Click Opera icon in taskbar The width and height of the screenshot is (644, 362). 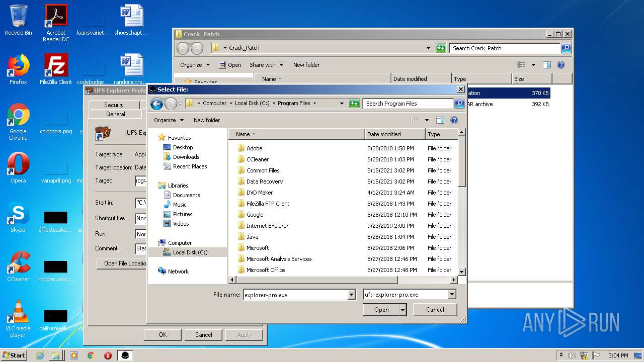click(108, 355)
